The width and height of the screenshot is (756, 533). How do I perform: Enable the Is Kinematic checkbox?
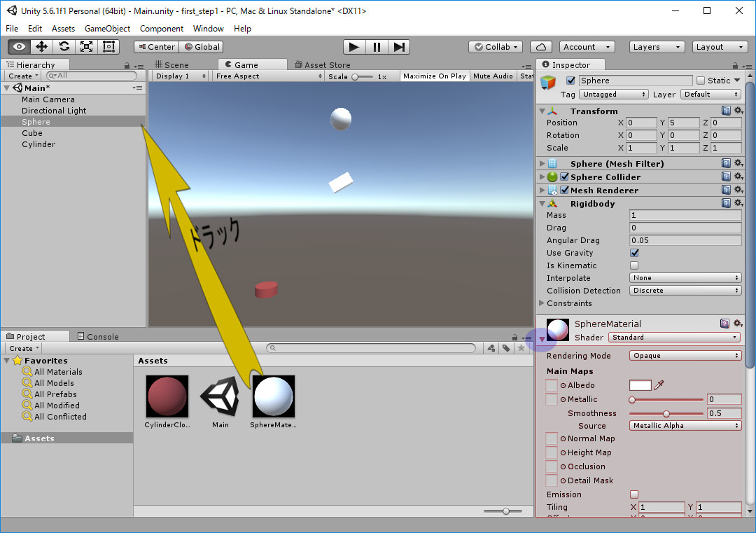coord(634,265)
